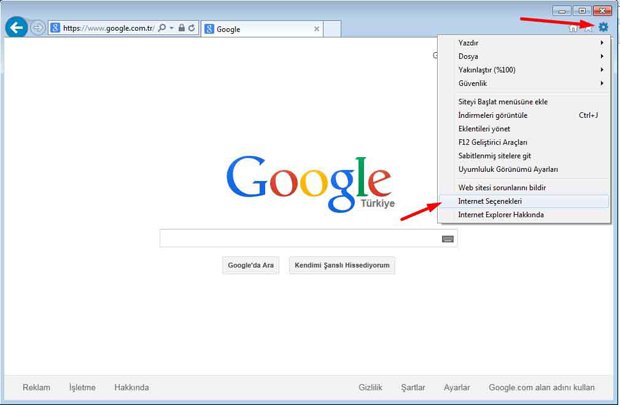
Task: Expand the Yakınlaştır (%100) submenu
Action: pyautogui.click(x=525, y=70)
